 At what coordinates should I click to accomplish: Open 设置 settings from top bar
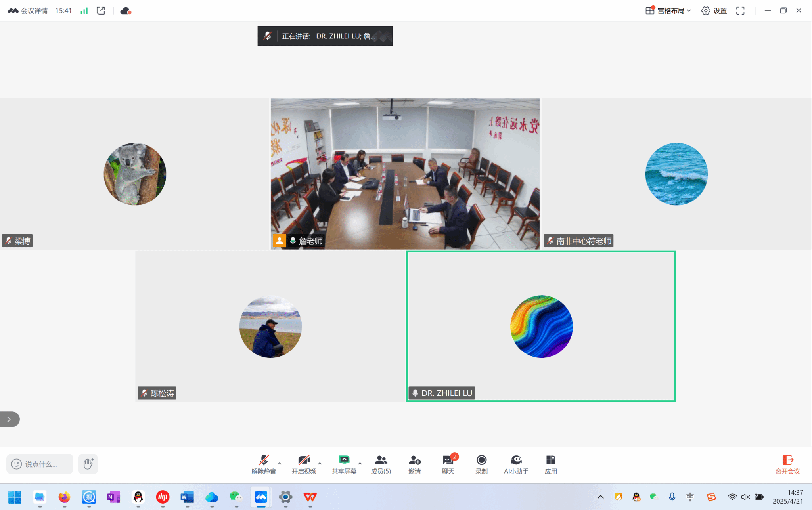714,11
